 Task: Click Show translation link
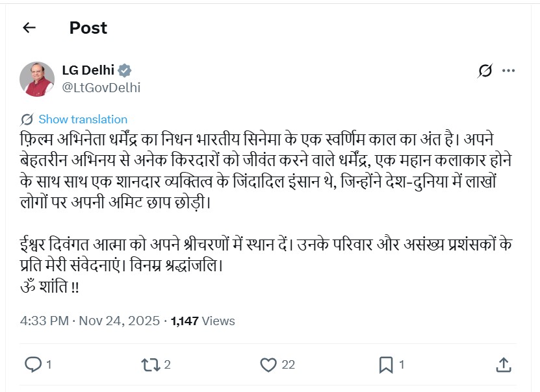[83, 119]
